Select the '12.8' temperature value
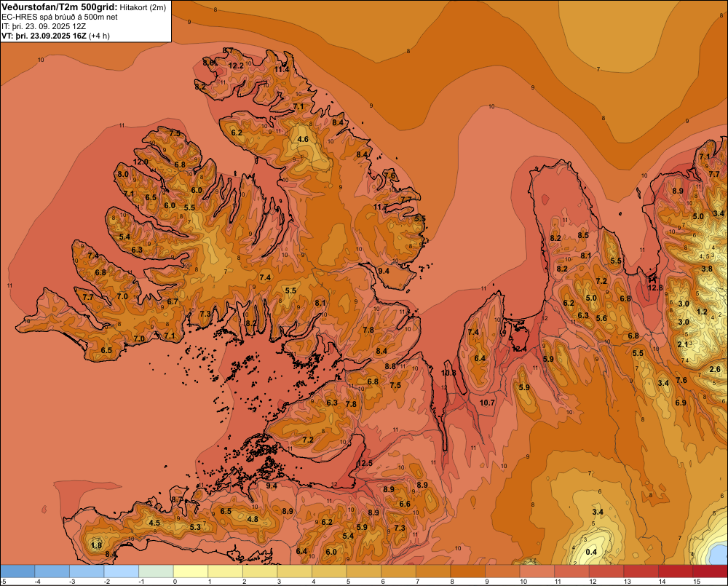Screen dimensions: 728x586 click(655, 288)
